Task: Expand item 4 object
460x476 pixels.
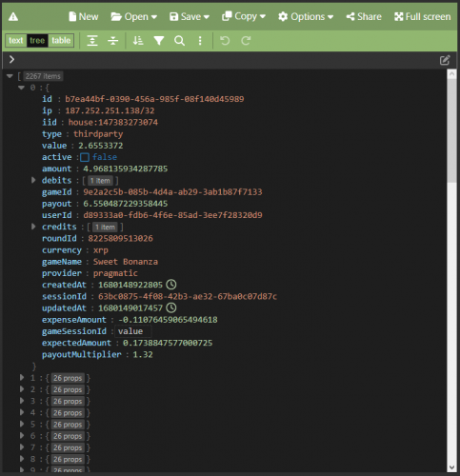Action: point(22,412)
